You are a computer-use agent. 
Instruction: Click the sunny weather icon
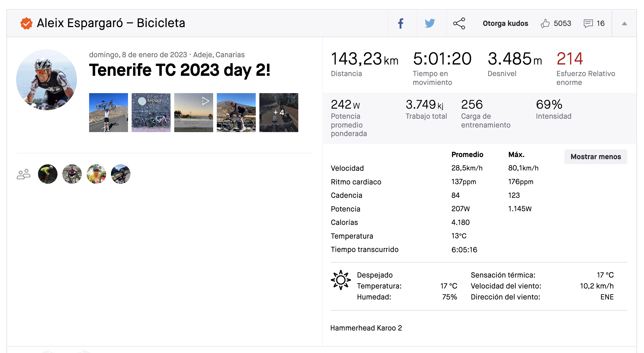[x=341, y=280]
